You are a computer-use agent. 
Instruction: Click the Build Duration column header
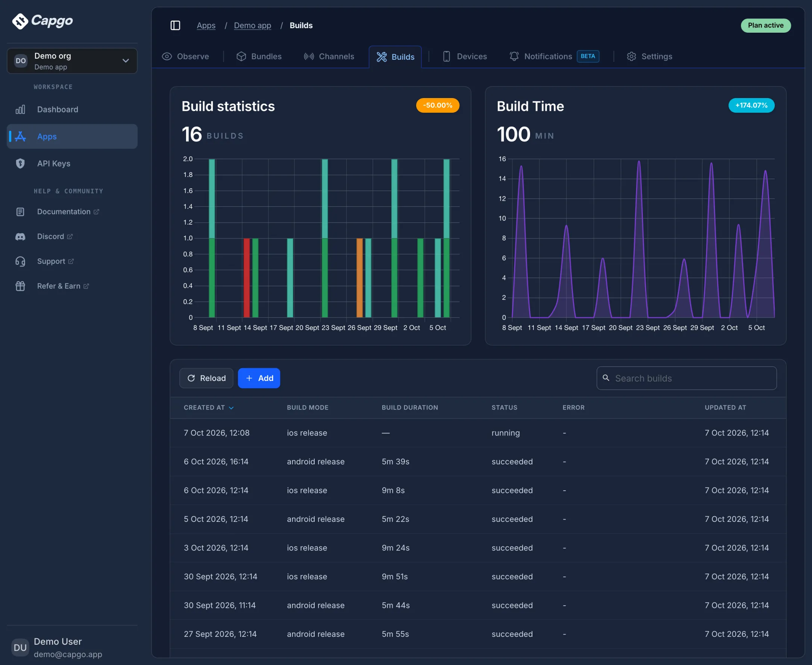tap(410, 408)
